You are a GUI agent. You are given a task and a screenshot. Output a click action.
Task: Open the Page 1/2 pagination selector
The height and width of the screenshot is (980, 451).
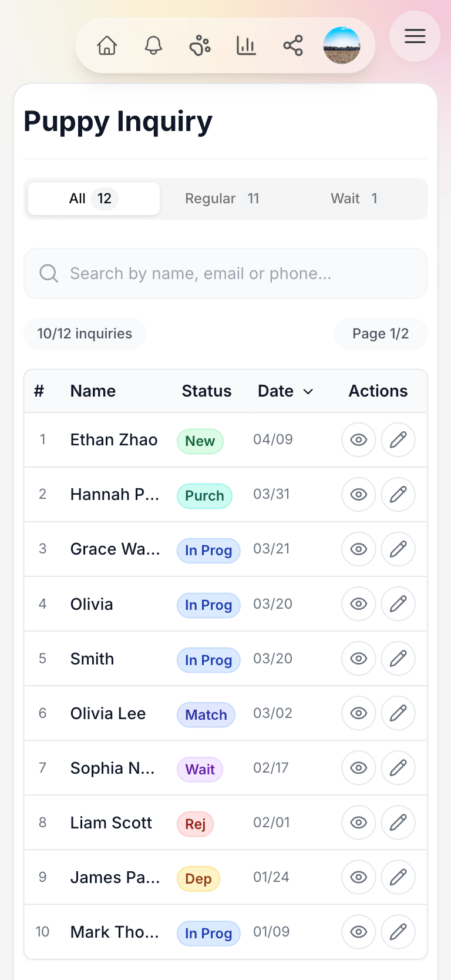(381, 334)
